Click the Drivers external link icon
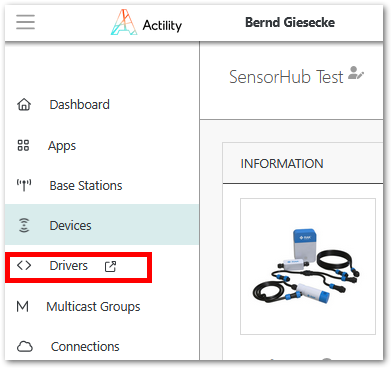 (110, 266)
